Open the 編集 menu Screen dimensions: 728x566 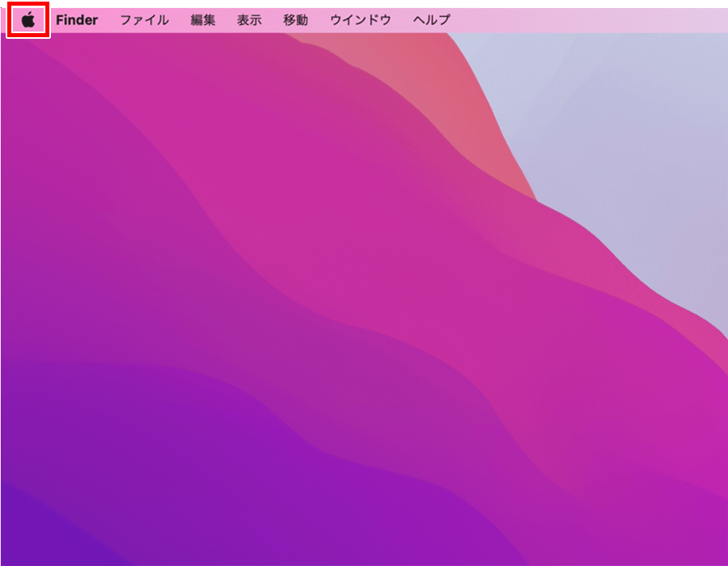[x=203, y=20]
